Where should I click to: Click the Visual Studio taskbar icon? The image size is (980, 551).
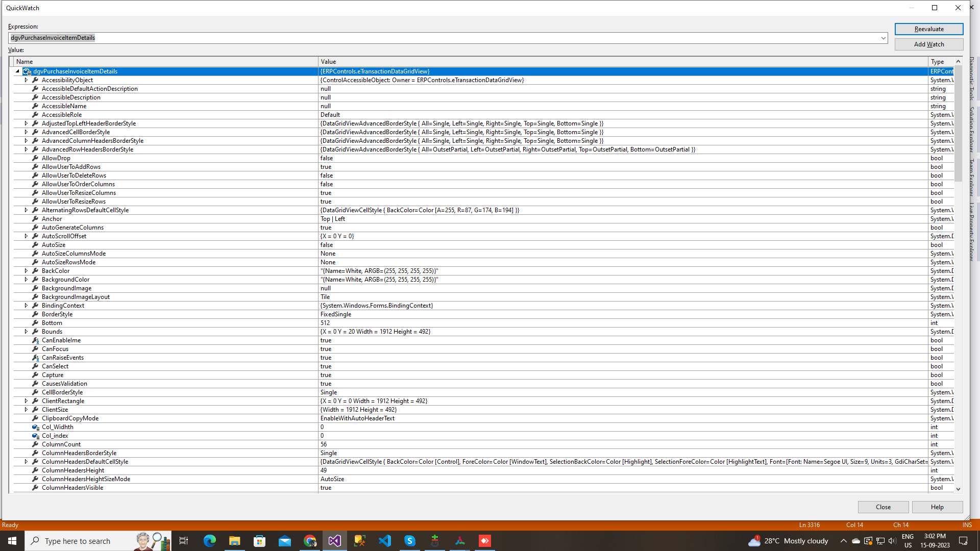click(x=334, y=541)
